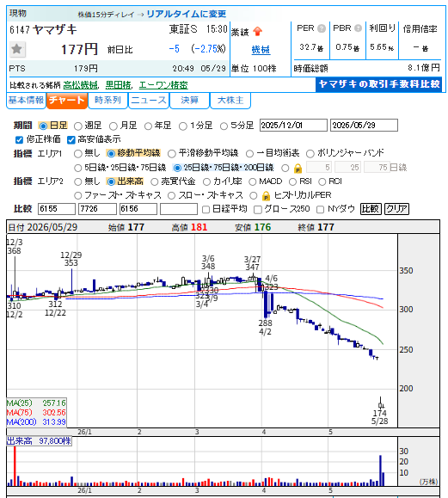Select the 売買代金 indicator
This screenshot has width=448, height=498.
(154, 181)
